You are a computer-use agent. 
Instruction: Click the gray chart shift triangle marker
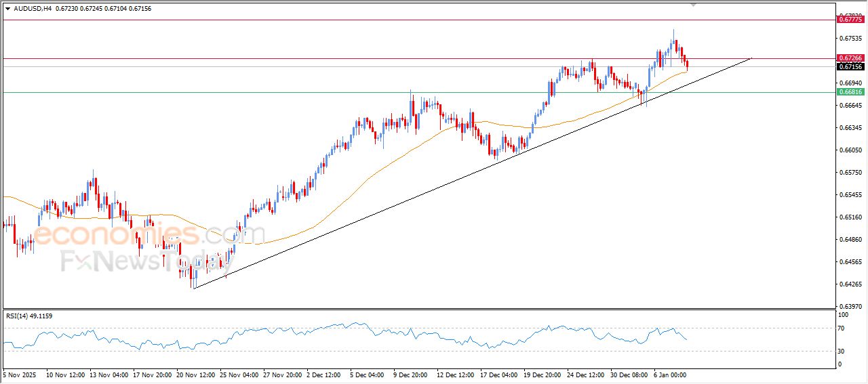pyautogui.click(x=693, y=4)
